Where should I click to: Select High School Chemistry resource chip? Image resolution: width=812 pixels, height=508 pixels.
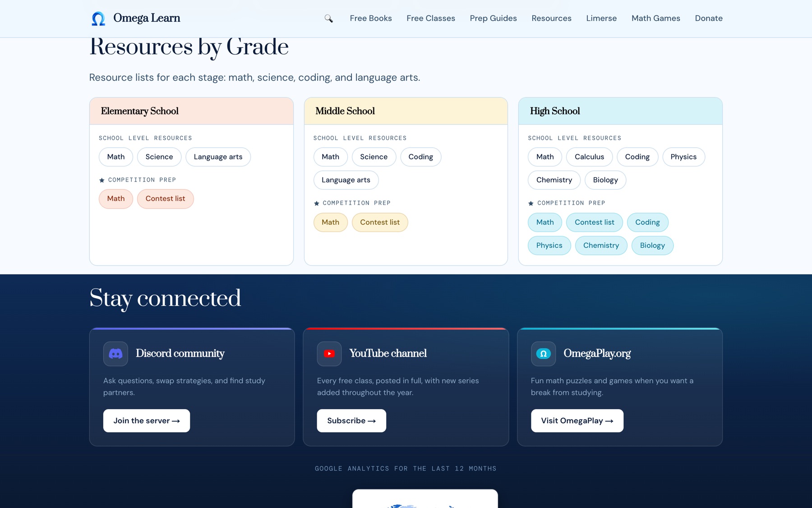554,180
